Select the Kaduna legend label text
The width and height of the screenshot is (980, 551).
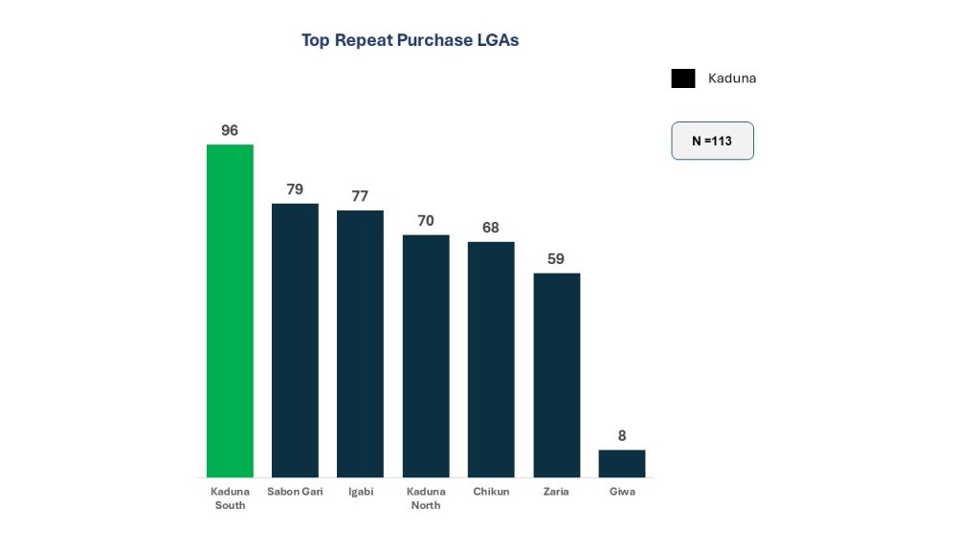click(x=732, y=78)
